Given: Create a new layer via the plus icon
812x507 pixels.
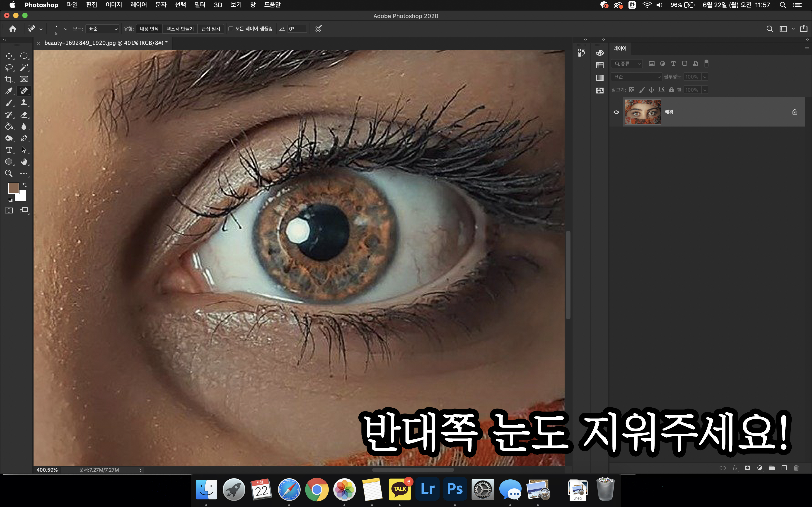Looking at the screenshot, I should click(784, 468).
